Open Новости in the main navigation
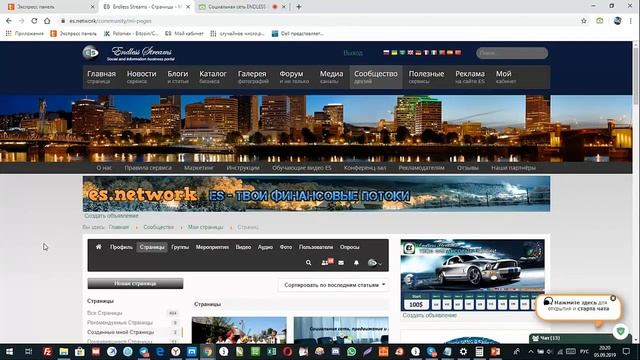The width and height of the screenshot is (640, 360). click(x=141, y=77)
